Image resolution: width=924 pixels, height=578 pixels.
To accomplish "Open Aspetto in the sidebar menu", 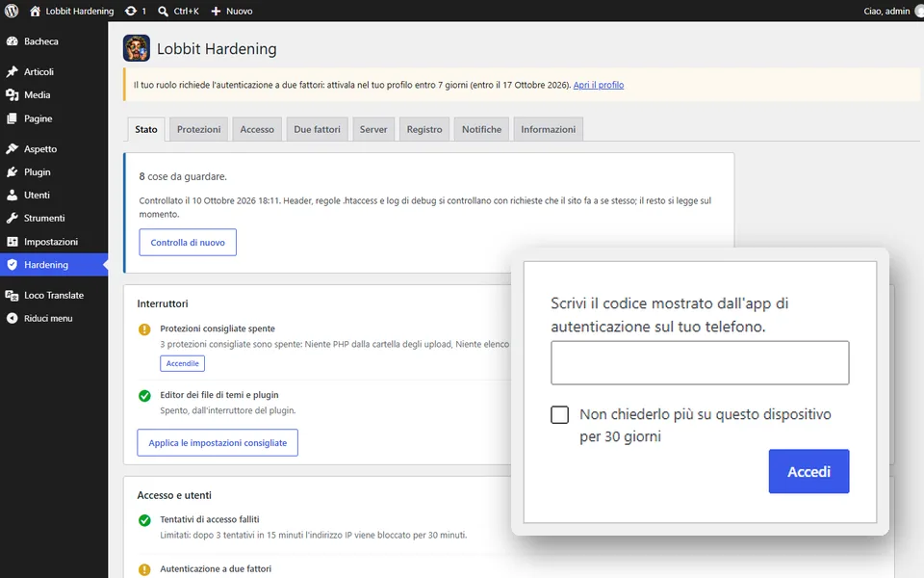I will click(40, 148).
